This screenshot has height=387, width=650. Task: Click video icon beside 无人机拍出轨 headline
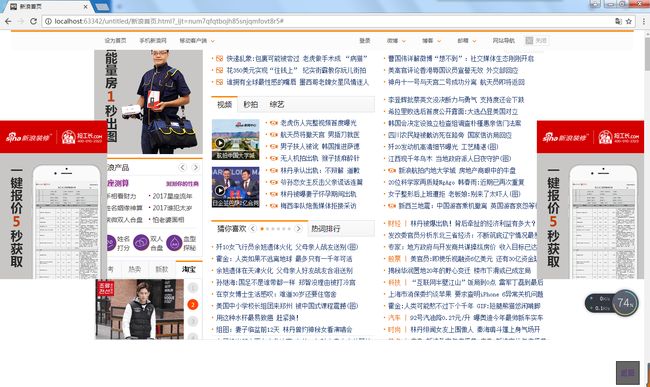point(274,158)
